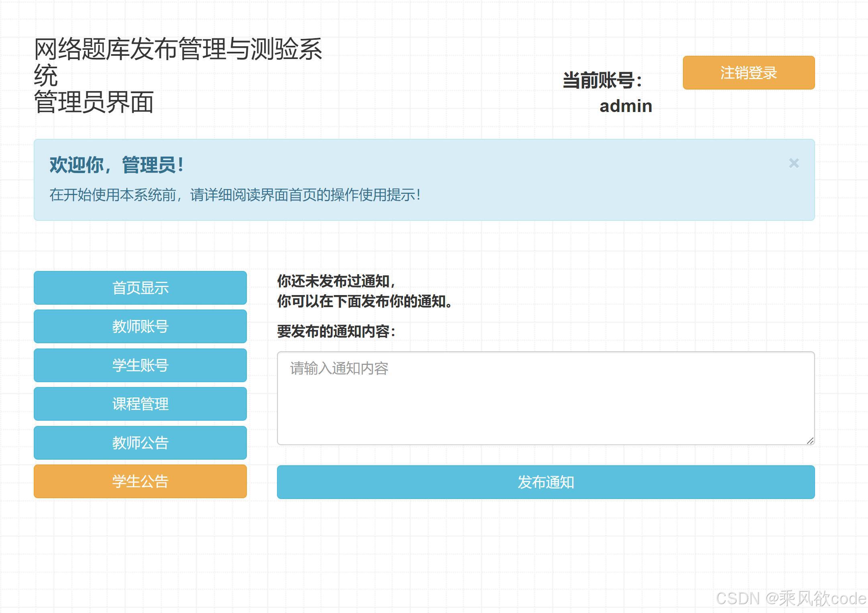Go to the 教师账号 section
Viewport: 868px width, 613px height.
pyautogui.click(x=140, y=326)
